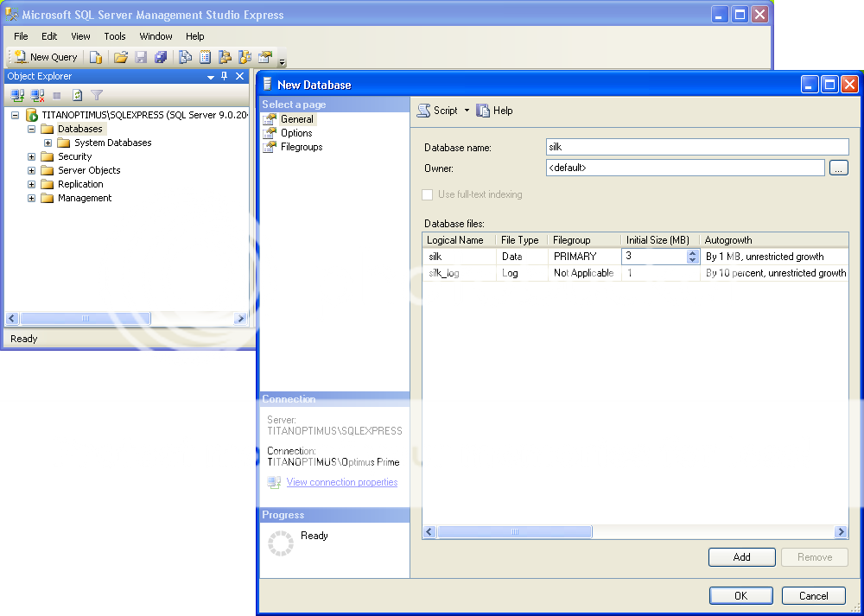
Task: Open the Object Explorer window position arrow
Action: [211, 77]
